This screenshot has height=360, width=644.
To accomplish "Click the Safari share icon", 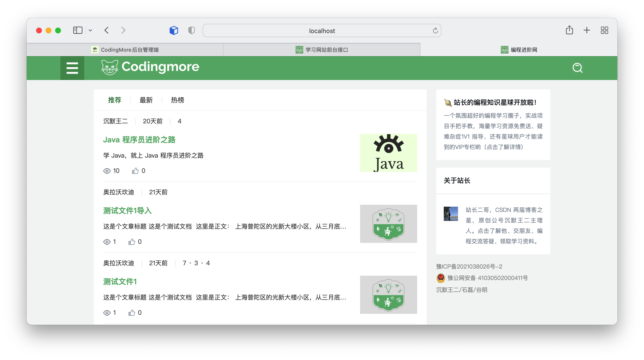I will click(569, 30).
